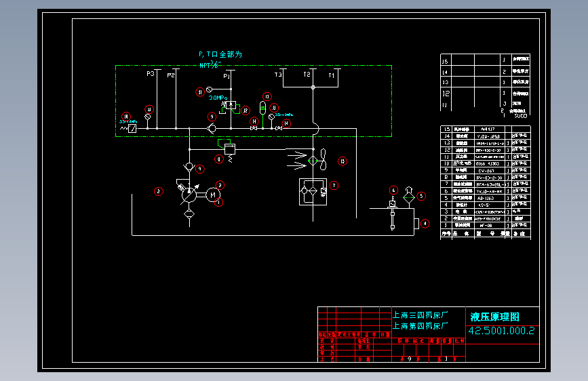Pick balloon 7 beside the return filter
This screenshot has width=588, height=381.
click(334, 185)
